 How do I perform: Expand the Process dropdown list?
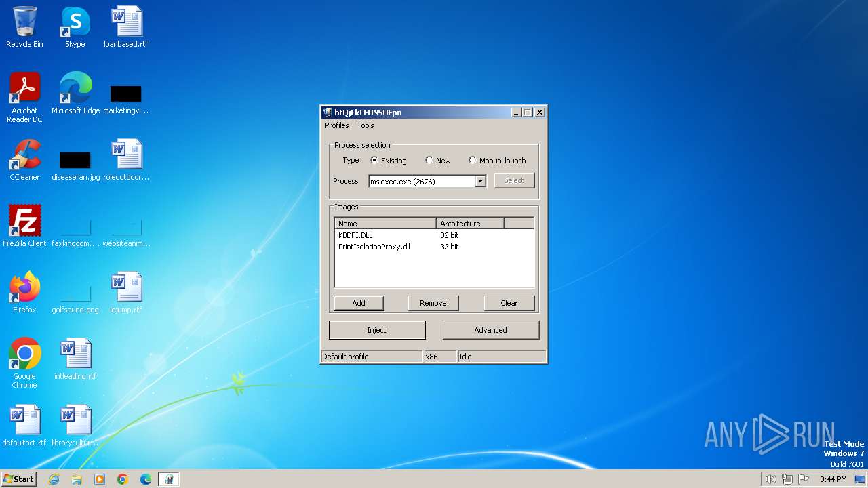tap(480, 181)
